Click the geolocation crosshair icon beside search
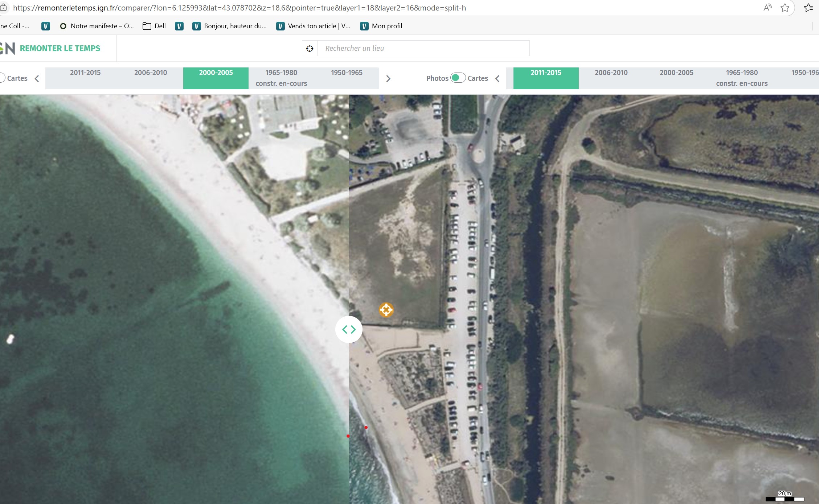Screen dimensions: 819x504 [x=310, y=48]
